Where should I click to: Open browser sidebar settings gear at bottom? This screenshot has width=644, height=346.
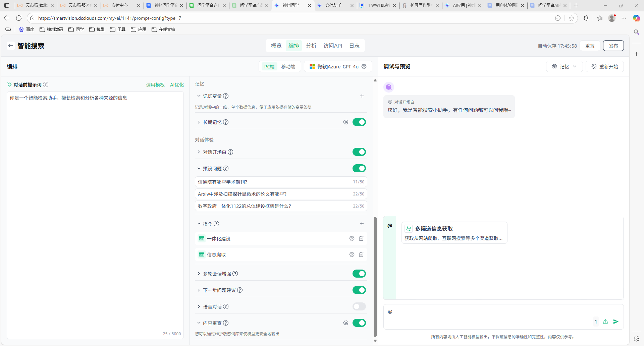[x=636, y=339]
